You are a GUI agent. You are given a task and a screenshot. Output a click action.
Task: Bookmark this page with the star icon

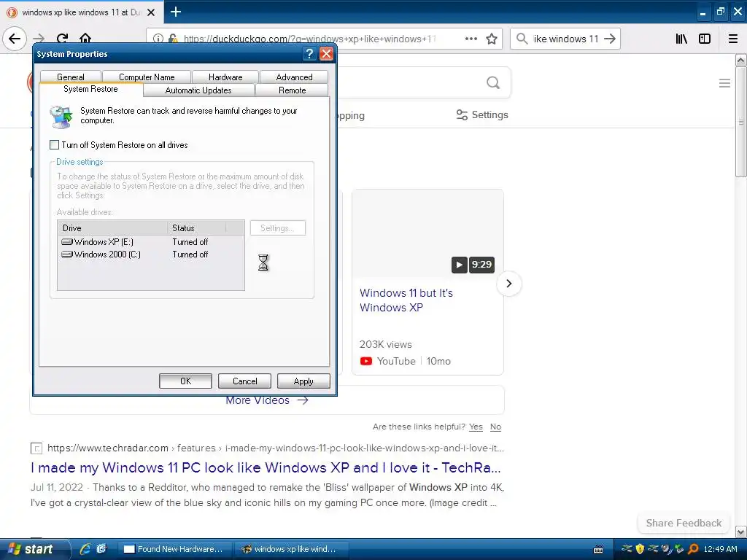point(492,39)
